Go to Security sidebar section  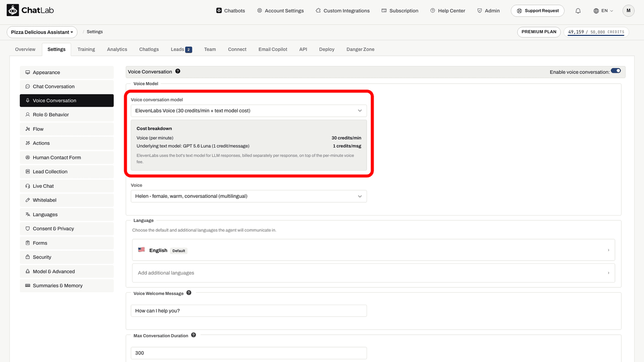pos(67,257)
